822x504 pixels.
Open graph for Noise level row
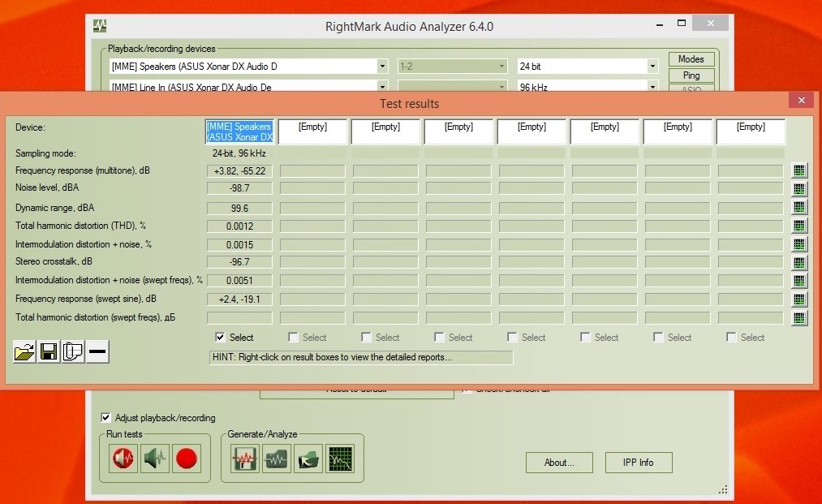[799, 189]
